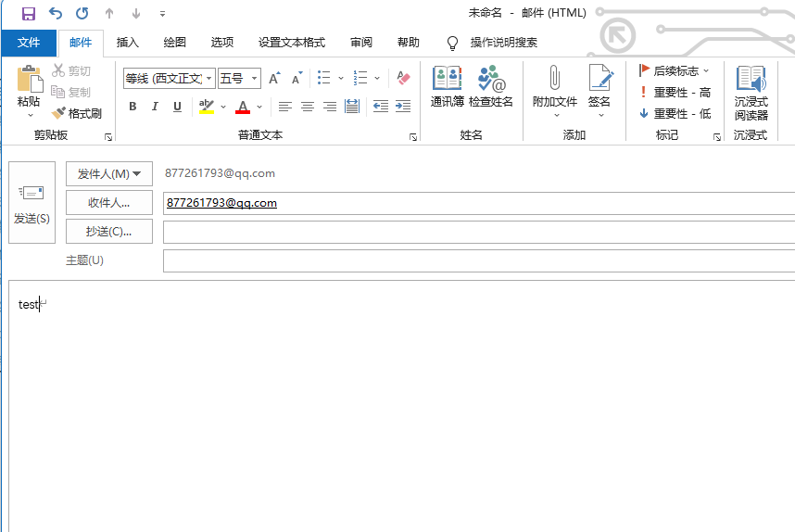795x532 pixels.
Task: Set 重要性 - 高 high importance
Action: tap(675, 93)
